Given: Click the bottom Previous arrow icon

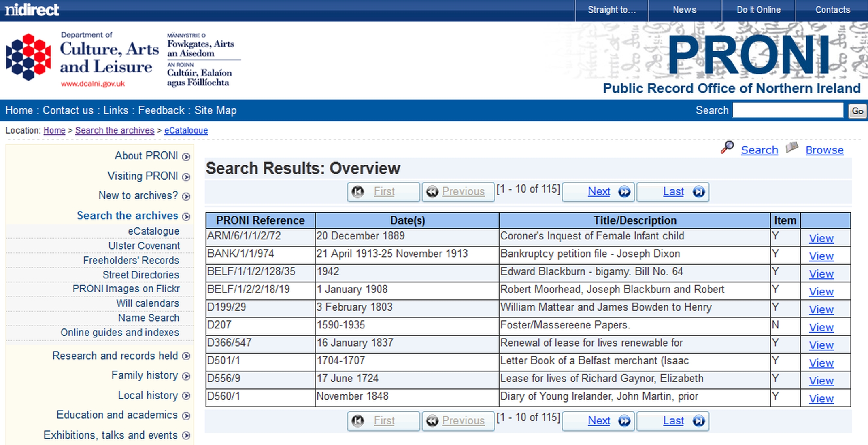Looking at the screenshot, I should pyautogui.click(x=432, y=421).
